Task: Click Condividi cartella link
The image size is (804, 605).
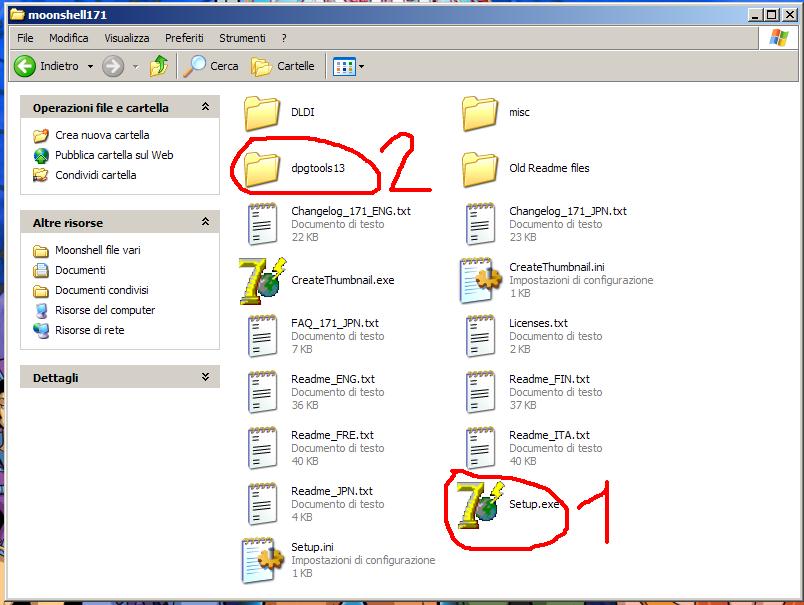Action: pyautogui.click(x=96, y=175)
